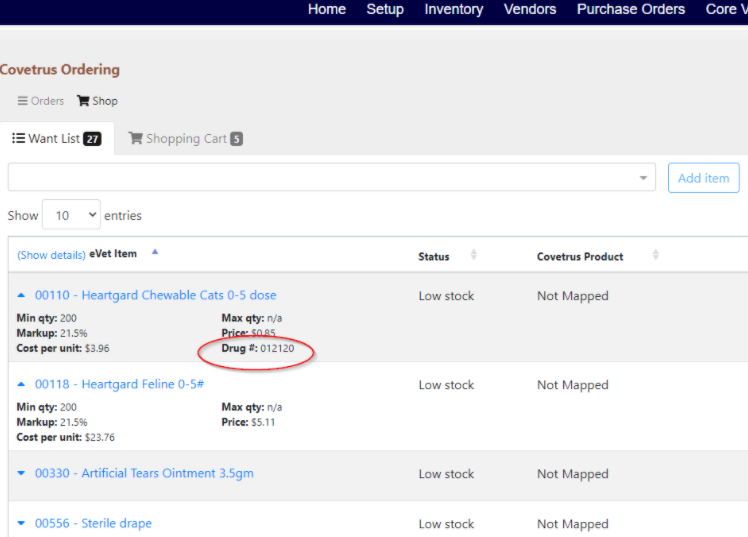Click Low stock status for Sterile drape
Image resolution: width=748 pixels, height=537 pixels.
click(x=447, y=524)
